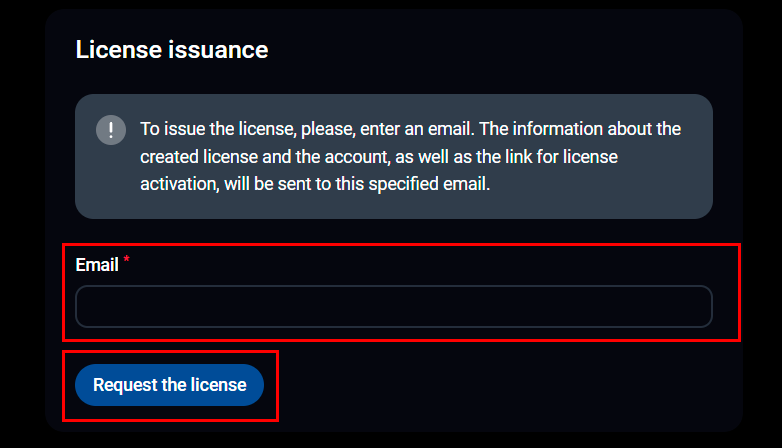Click the word 'Email' above the text box

coord(97,266)
